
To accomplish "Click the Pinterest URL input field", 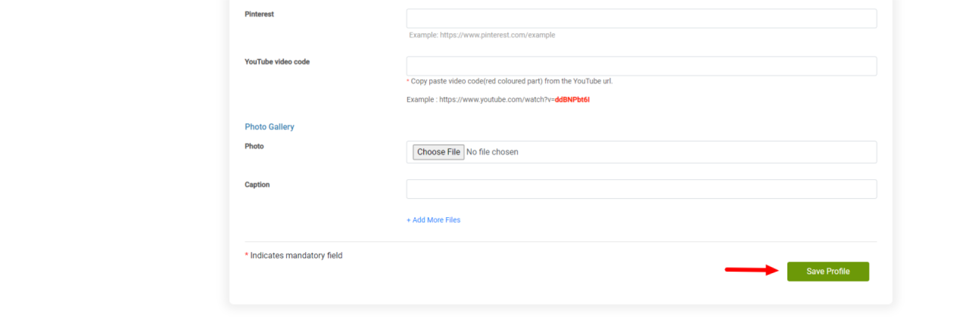I will [641, 19].
